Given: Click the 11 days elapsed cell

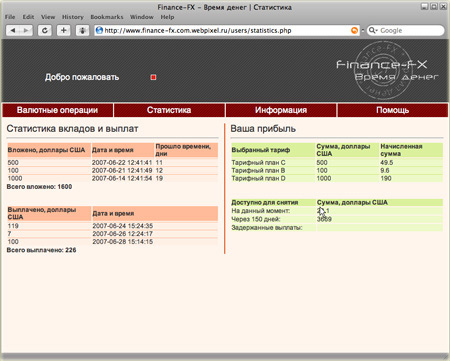Looking at the screenshot, I should tap(186, 163).
